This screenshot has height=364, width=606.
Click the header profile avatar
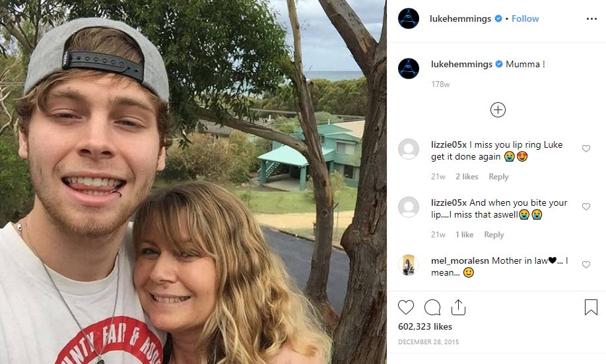pyautogui.click(x=409, y=18)
